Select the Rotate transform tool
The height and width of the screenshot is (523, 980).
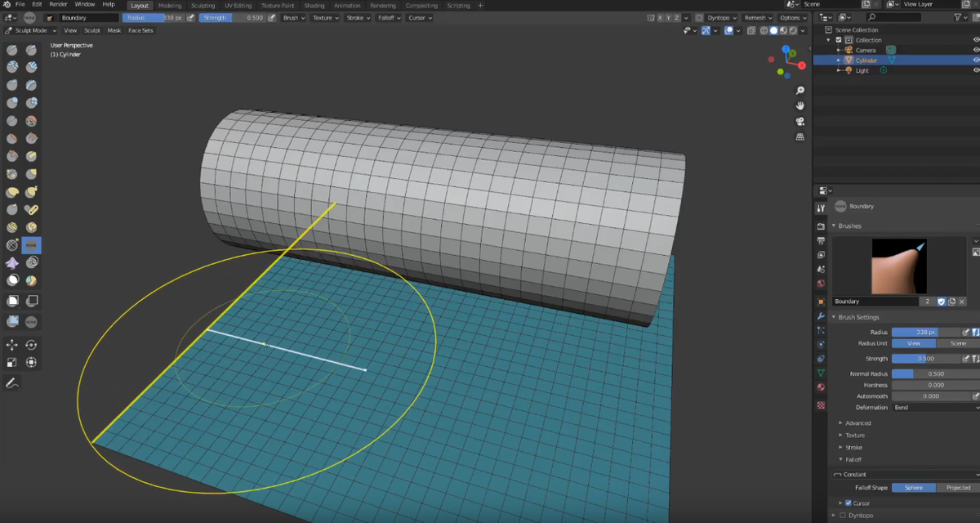[31, 345]
